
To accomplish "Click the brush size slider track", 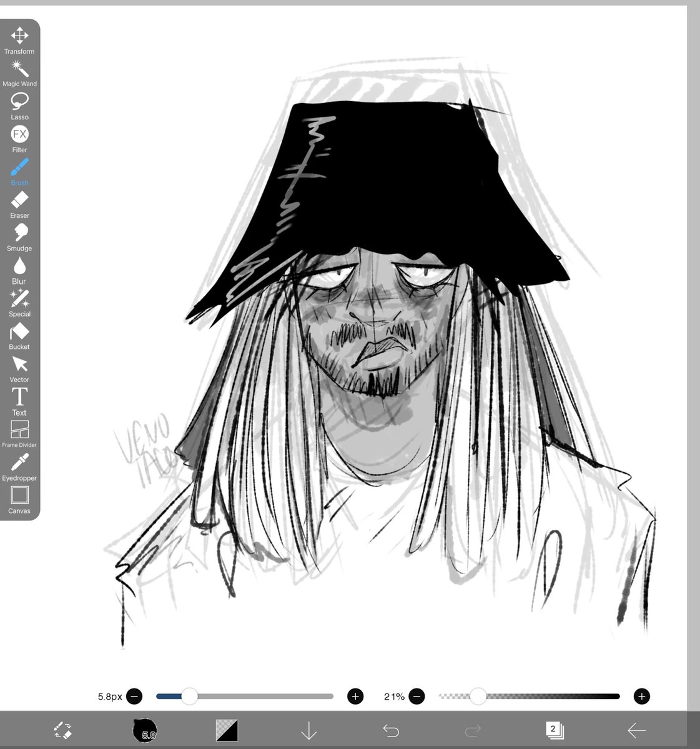I will 245,697.
